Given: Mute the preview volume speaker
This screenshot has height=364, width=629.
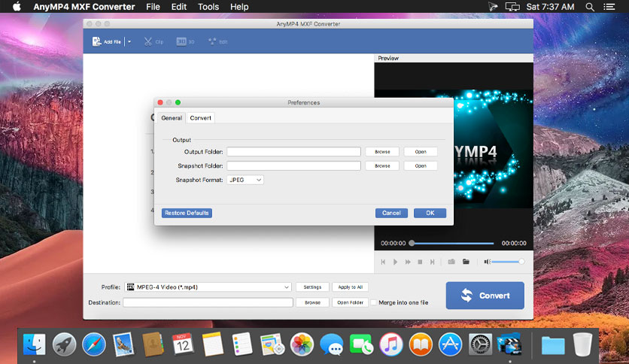Looking at the screenshot, I should coord(487,262).
